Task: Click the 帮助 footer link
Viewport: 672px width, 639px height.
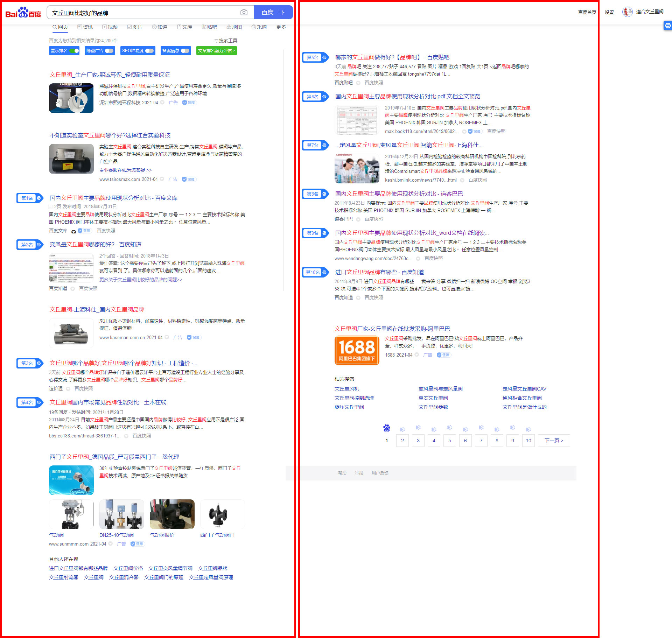Action: point(342,473)
